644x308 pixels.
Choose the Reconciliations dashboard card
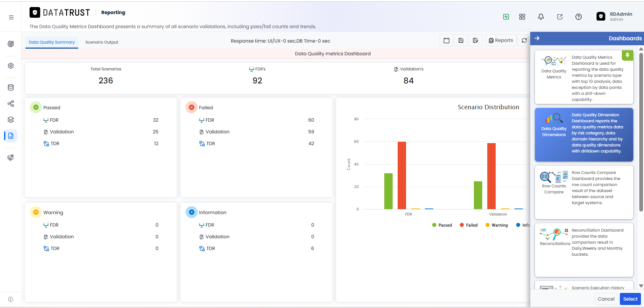coord(584,250)
